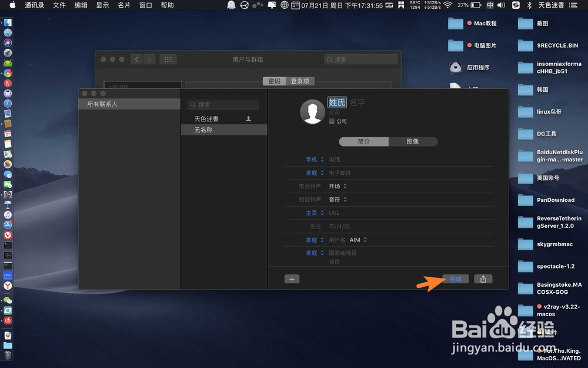
Task: Open Photos app in the dock
Action: [x=8, y=164]
